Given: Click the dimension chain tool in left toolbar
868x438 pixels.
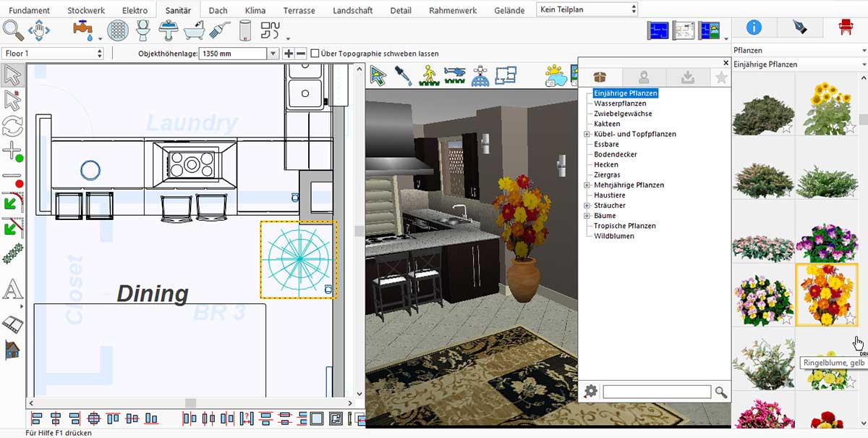Looking at the screenshot, I should click(12, 253).
